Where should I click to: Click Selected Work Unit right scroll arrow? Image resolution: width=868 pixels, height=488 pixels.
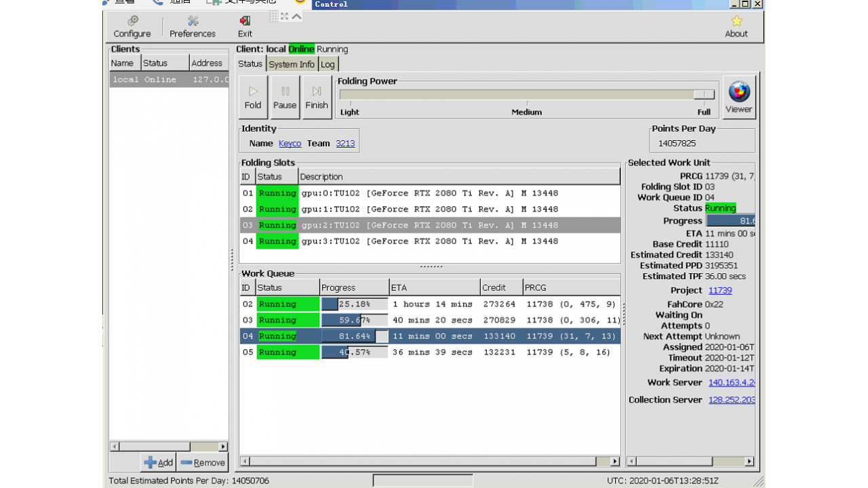pos(749,462)
